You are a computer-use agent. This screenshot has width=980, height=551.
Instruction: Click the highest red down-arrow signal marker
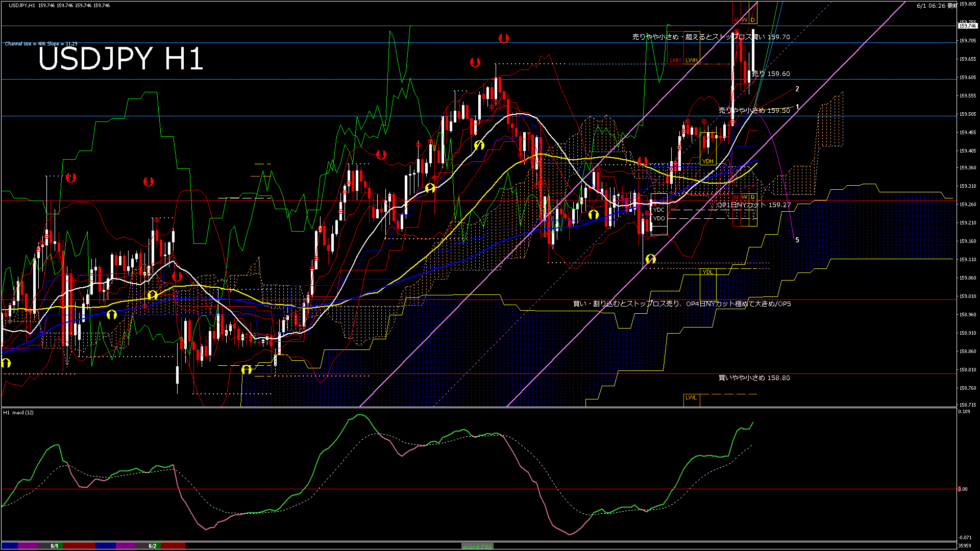pos(504,38)
